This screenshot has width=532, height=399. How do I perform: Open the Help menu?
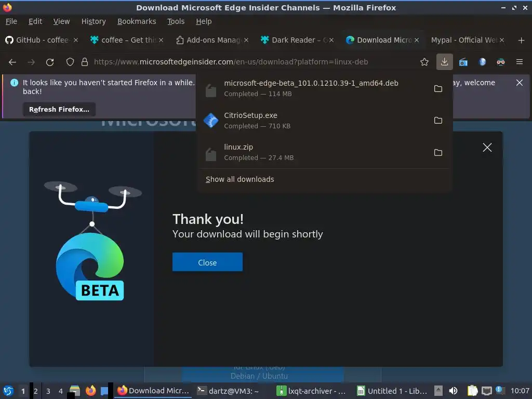pos(204,21)
